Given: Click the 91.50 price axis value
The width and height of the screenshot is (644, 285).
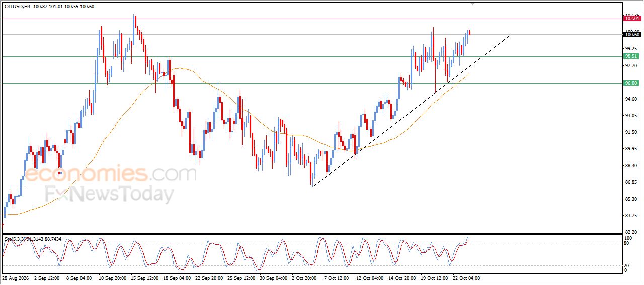Looking at the screenshot, I should 631,132.
